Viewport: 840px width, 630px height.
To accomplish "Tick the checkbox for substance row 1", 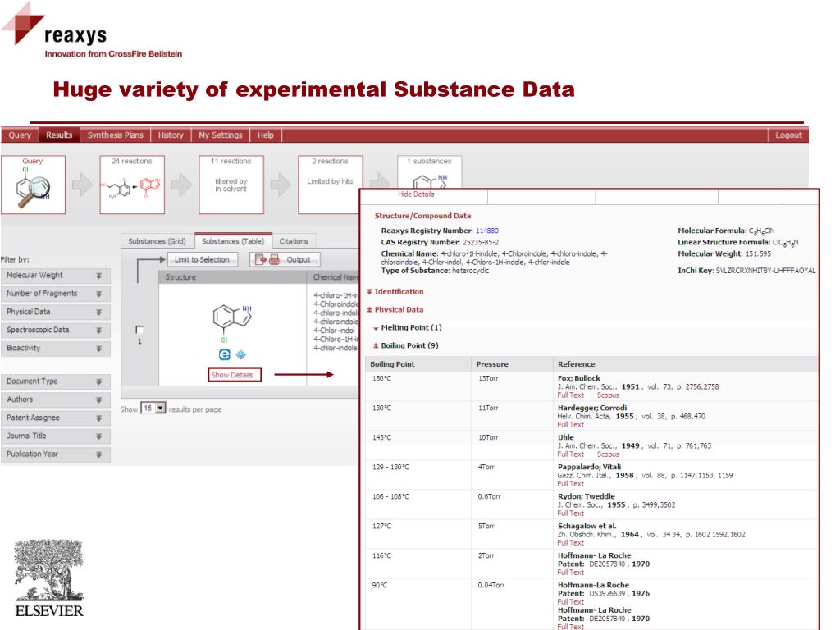I will [139, 330].
